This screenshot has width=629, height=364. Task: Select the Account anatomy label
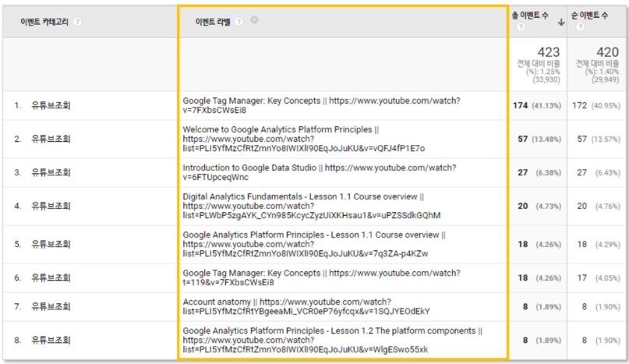tap(306, 306)
